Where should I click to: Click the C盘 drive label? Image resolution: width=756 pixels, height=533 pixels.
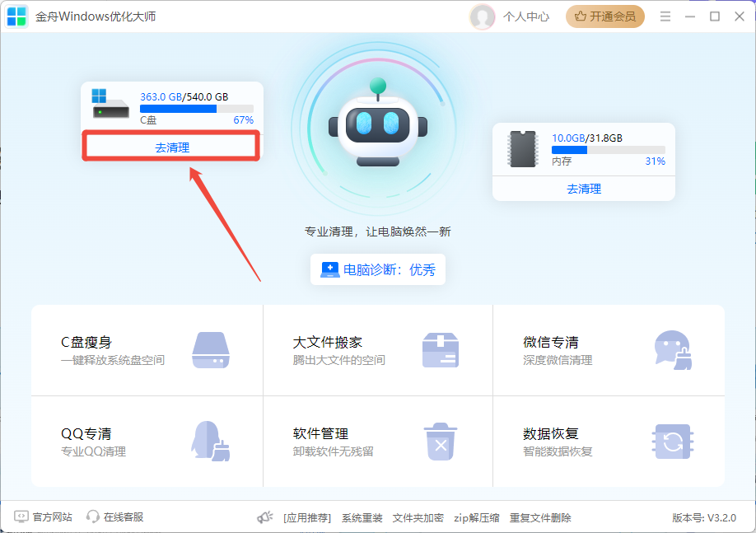[x=148, y=120]
